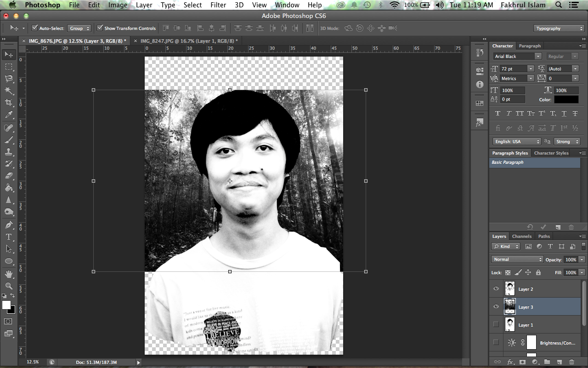Select the Eyedropper tool
The height and width of the screenshot is (368, 588).
(9, 115)
